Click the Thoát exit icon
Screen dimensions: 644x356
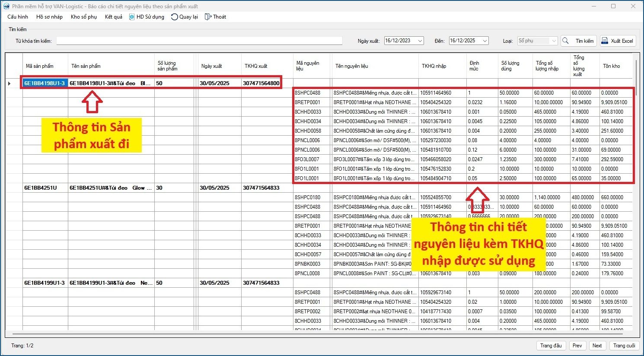click(x=208, y=17)
